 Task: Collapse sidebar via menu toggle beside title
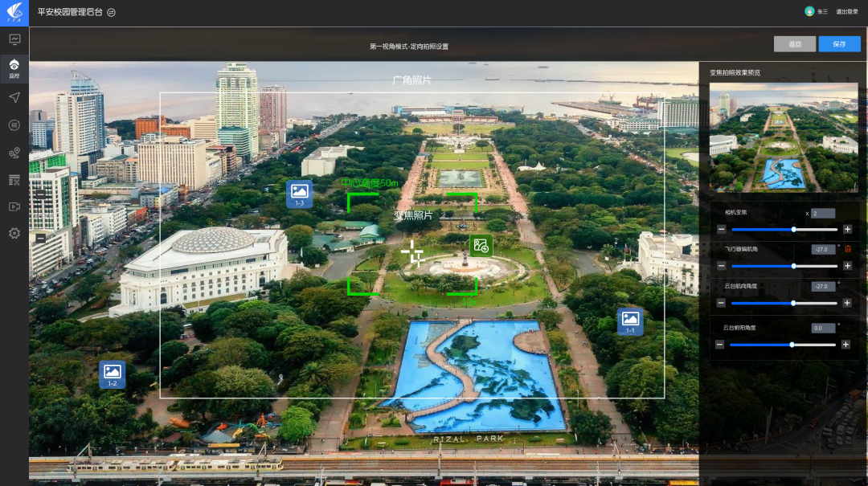(112, 12)
